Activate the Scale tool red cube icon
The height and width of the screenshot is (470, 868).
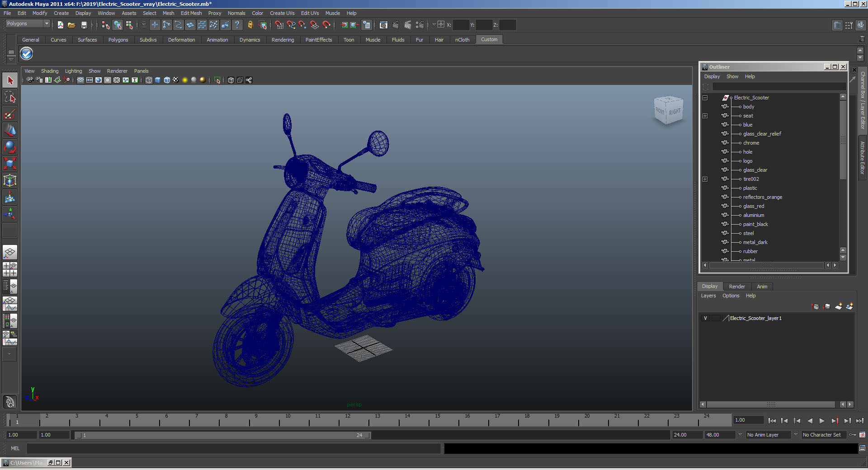click(10, 163)
